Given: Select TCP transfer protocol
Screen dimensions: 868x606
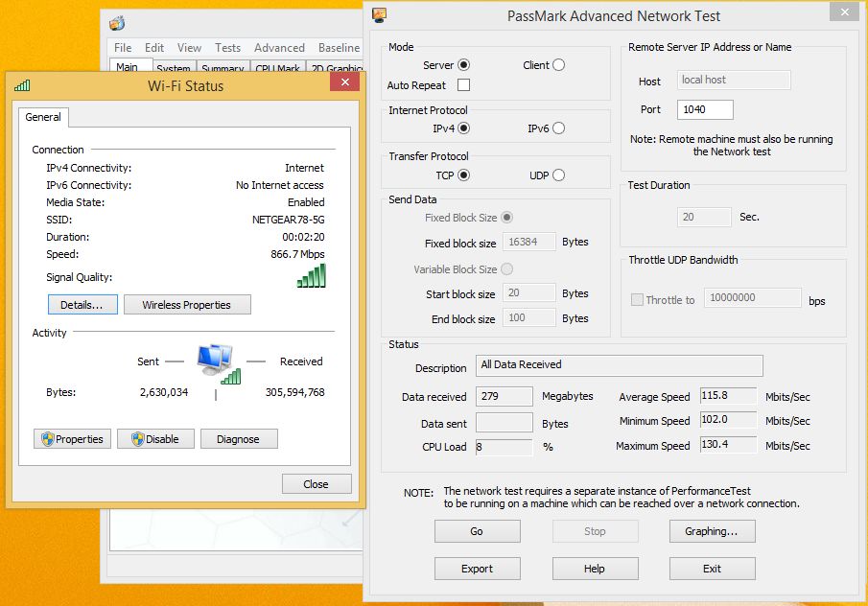Looking at the screenshot, I should click(464, 175).
